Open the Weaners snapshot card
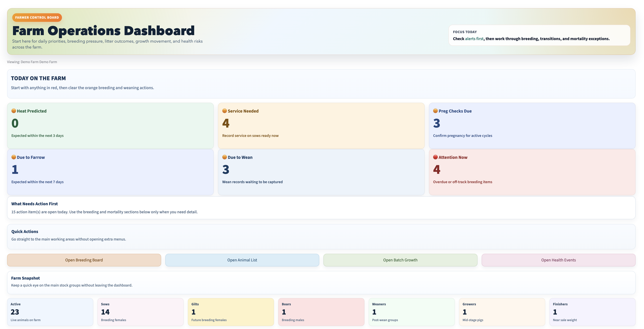The width and height of the screenshot is (644, 329). (411, 312)
